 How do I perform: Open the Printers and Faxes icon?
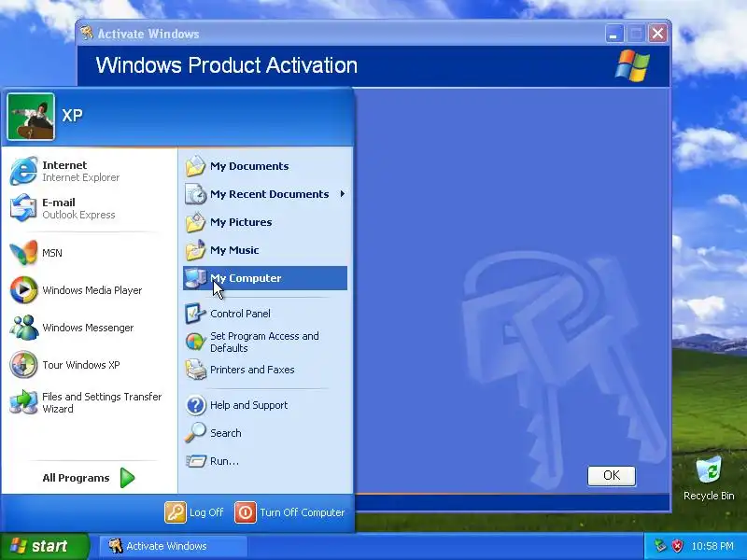[x=195, y=370]
